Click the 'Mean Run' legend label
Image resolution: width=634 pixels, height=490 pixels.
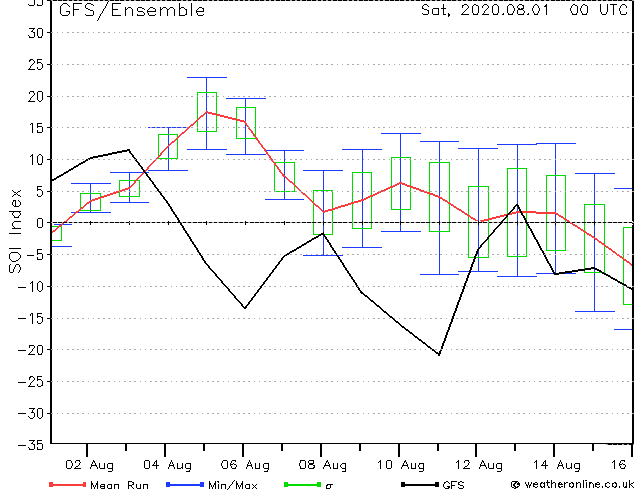point(119,485)
